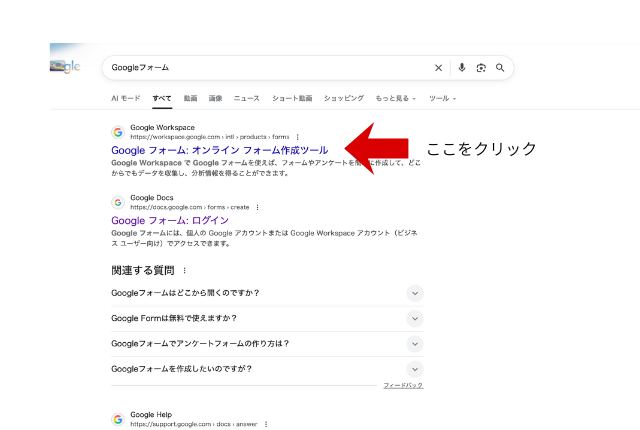The image size is (640, 430).
Task: Expand question Googleフォームを作成したいのですが？
Action: coord(267,369)
